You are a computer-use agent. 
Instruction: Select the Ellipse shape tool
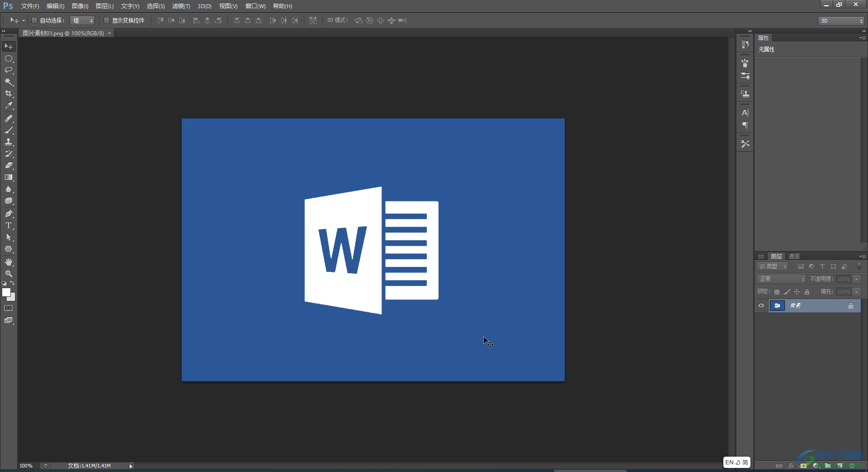click(x=9, y=249)
